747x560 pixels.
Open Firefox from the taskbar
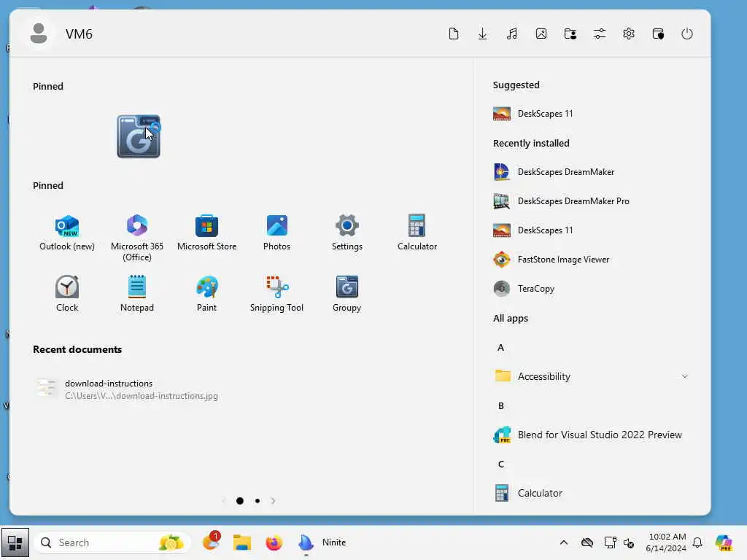274,542
